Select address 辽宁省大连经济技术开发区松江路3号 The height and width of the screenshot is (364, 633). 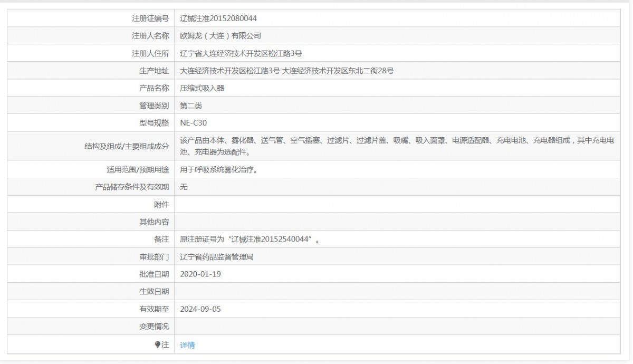tap(241, 53)
